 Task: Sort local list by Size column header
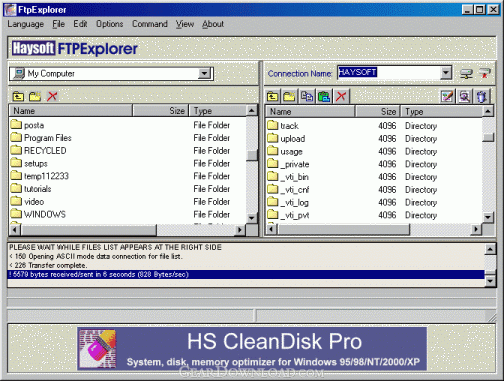click(161, 111)
